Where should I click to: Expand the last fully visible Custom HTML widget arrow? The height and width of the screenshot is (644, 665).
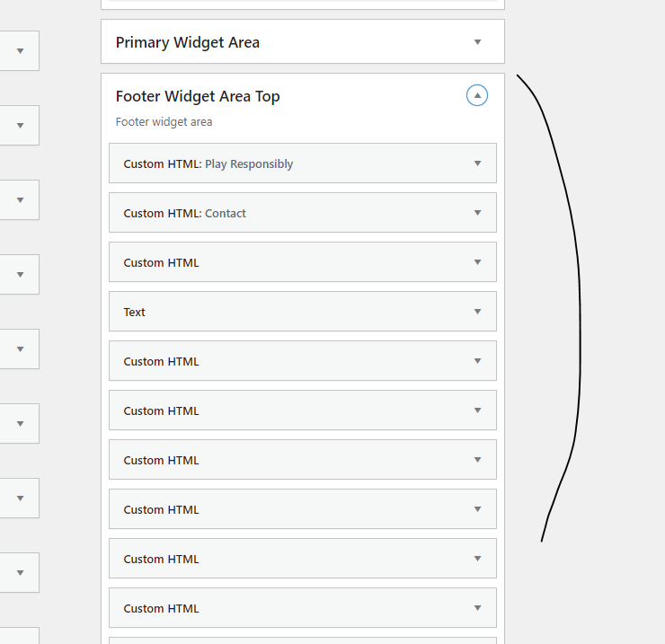point(477,608)
